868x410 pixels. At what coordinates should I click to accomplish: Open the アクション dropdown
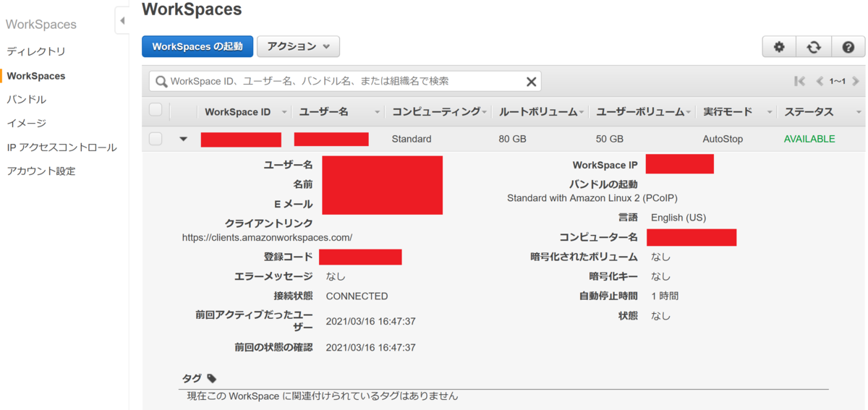pyautogui.click(x=298, y=46)
